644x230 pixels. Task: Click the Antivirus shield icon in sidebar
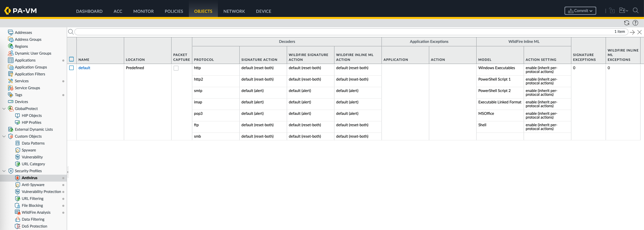tap(18, 178)
